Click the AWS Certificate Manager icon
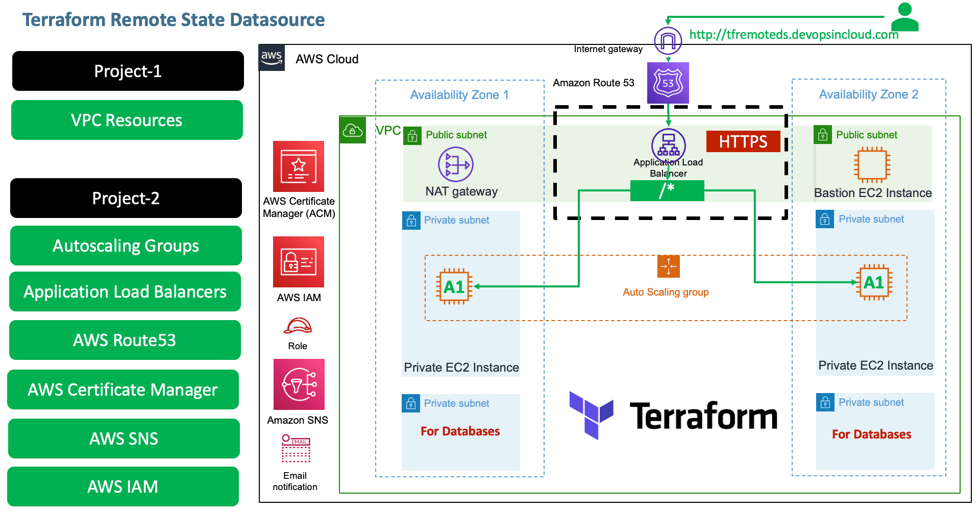 pos(299,166)
